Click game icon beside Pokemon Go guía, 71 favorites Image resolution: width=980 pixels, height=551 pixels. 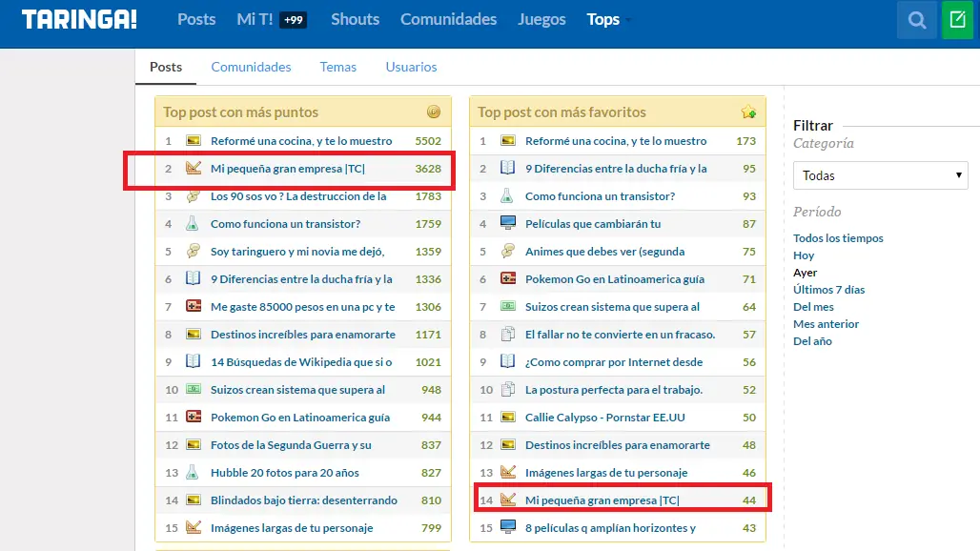coord(508,278)
